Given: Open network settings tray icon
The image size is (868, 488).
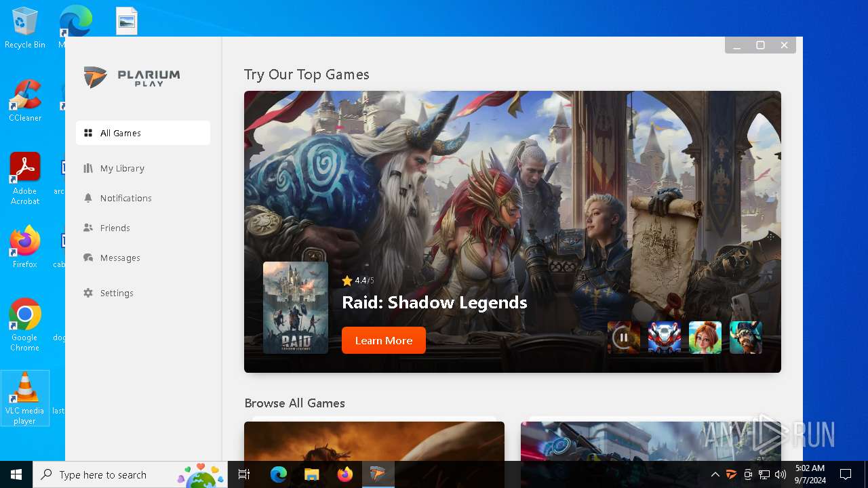Looking at the screenshot, I should pos(764,474).
